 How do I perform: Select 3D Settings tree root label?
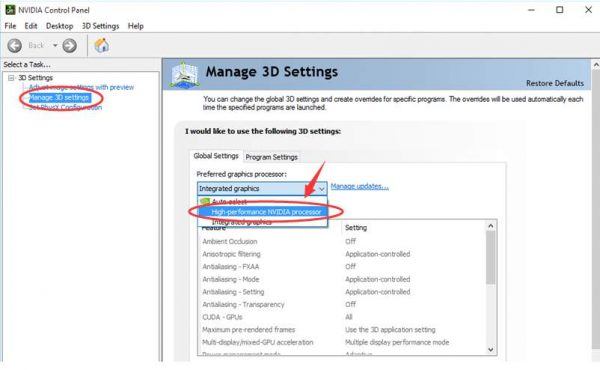36,78
